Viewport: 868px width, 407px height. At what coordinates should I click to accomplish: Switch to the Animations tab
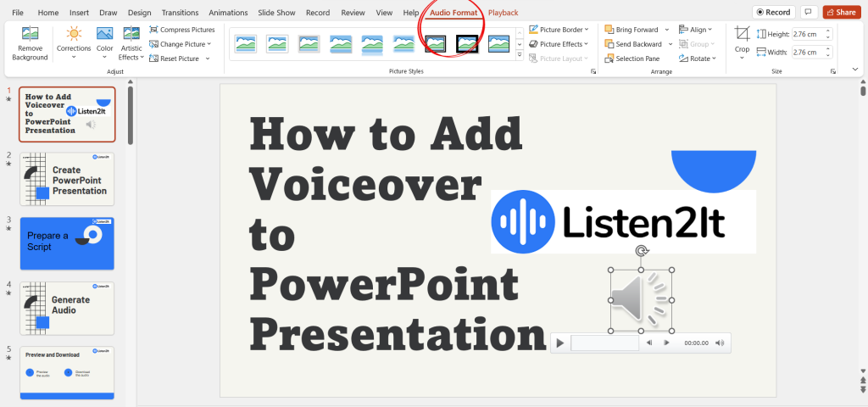pyautogui.click(x=229, y=13)
